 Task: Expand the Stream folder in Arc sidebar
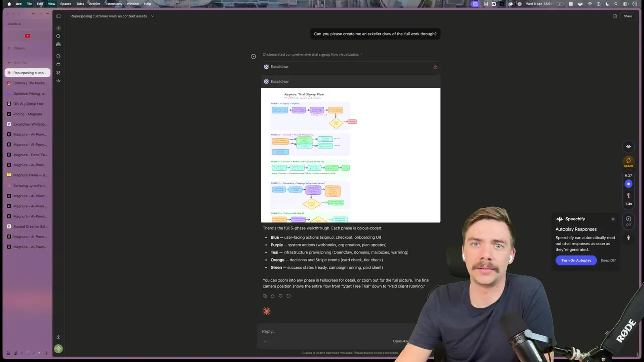coord(9,48)
